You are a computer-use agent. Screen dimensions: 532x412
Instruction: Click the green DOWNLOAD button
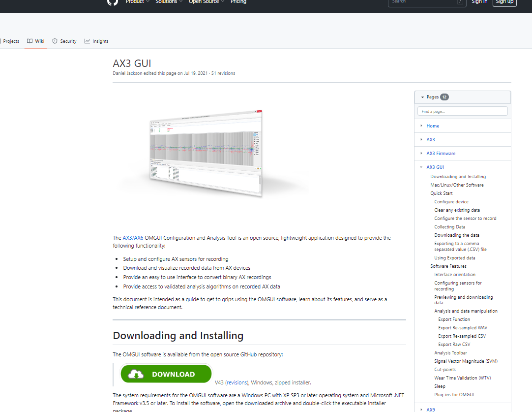coord(166,374)
